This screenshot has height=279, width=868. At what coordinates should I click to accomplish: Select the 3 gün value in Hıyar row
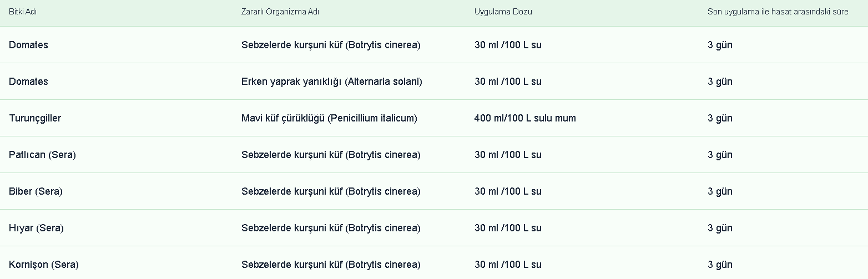pos(720,228)
